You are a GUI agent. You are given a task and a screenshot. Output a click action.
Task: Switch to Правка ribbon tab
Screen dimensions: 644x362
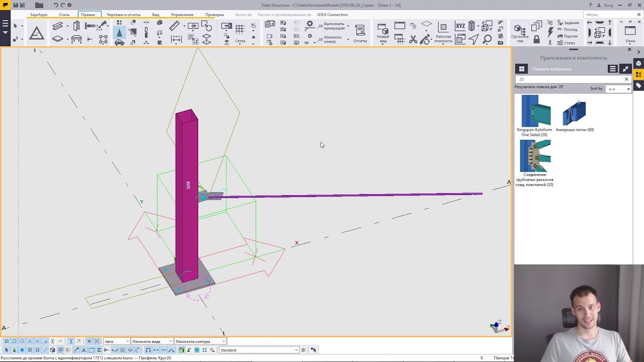88,15
